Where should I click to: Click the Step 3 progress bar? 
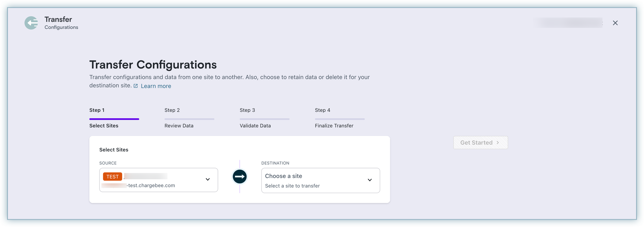pos(264,119)
